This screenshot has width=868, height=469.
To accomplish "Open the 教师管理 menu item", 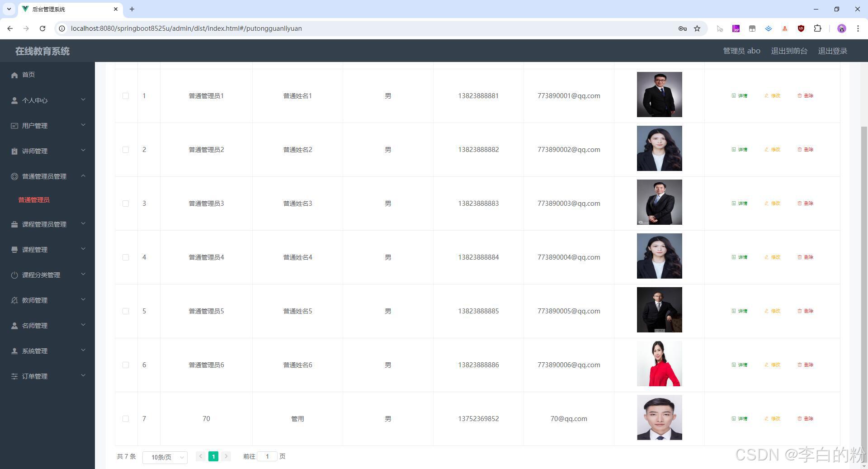I will point(47,300).
